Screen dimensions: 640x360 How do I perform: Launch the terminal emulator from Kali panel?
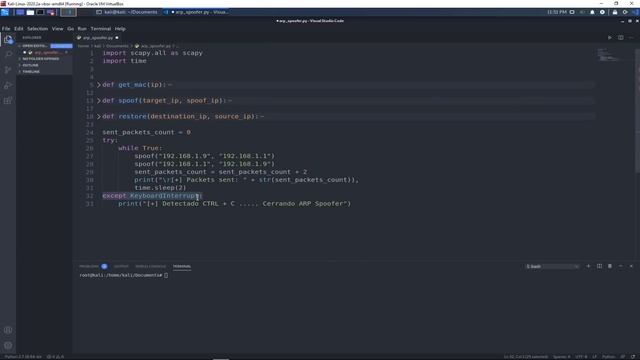tap(40, 12)
